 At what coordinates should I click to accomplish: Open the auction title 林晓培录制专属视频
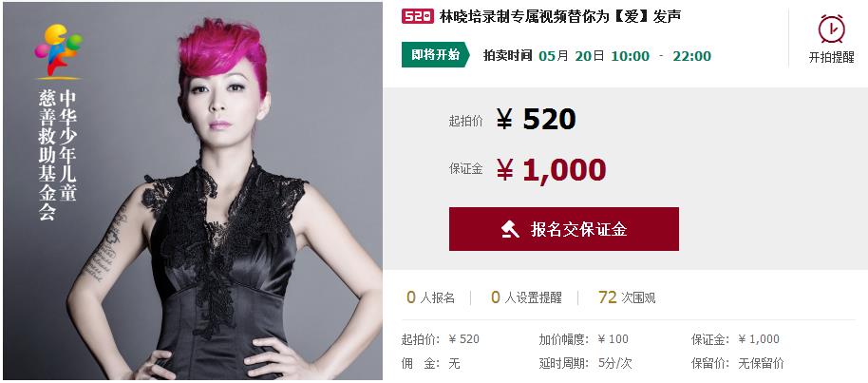click(559, 16)
